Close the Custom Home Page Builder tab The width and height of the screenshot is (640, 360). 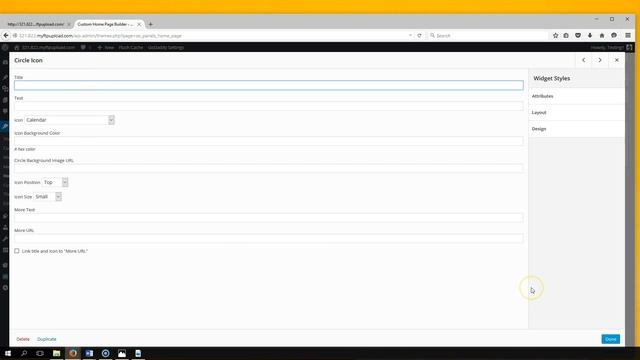pos(139,24)
